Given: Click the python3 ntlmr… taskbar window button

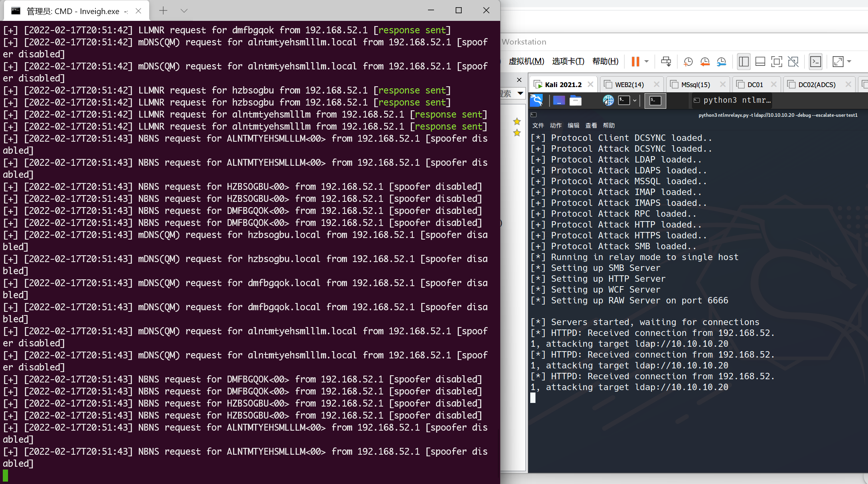Looking at the screenshot, I should (x=732, y=100).
